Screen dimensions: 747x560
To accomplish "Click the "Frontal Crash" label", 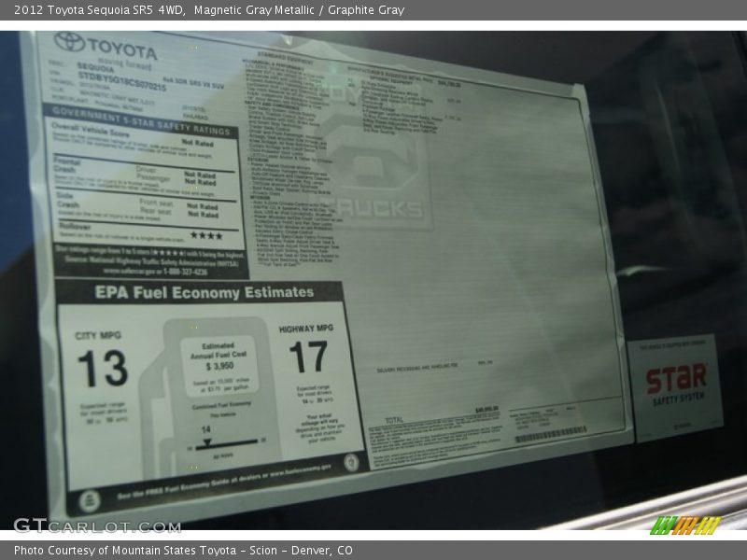I will pos(66,165).
